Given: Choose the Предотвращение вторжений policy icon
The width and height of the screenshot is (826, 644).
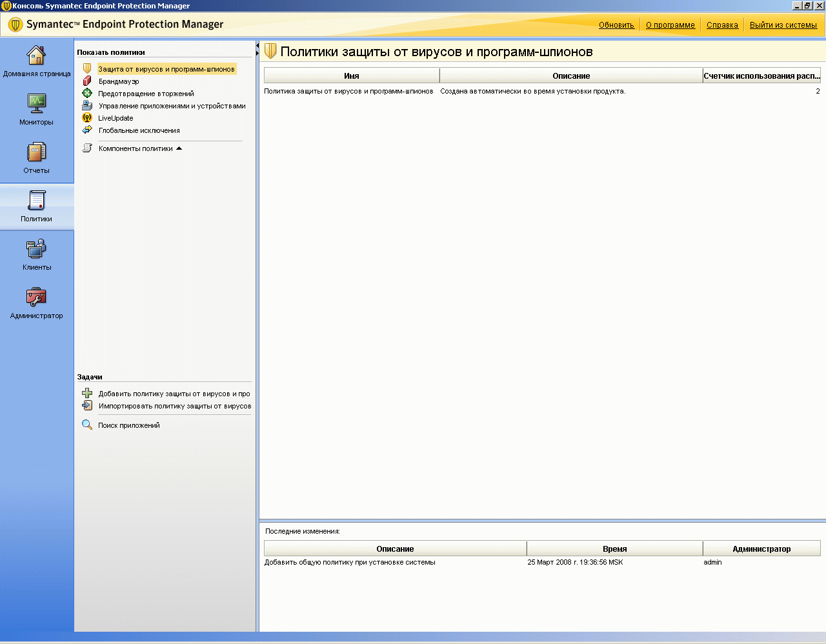Looking at the screenshot, I should [87, 94].
